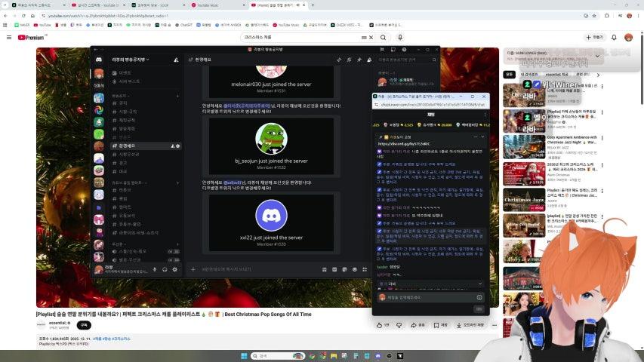Open more options dots in chat popup header
644x362 pixels.
485,115
